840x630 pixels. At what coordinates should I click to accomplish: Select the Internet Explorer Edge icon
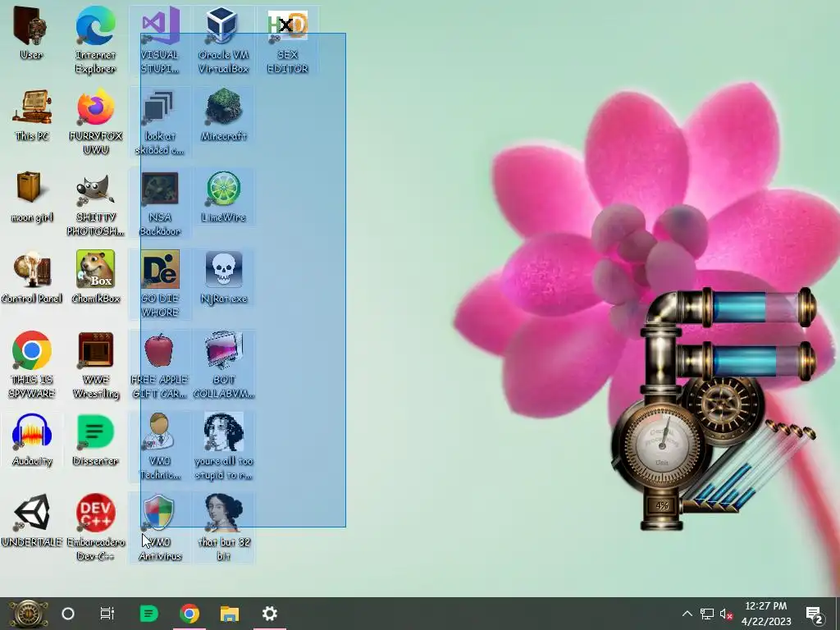[x=95, y=40]
